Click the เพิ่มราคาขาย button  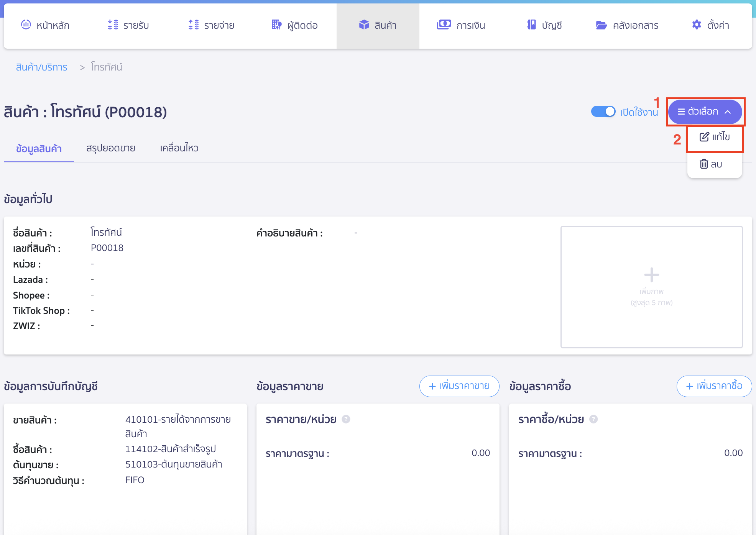(459, 386)
